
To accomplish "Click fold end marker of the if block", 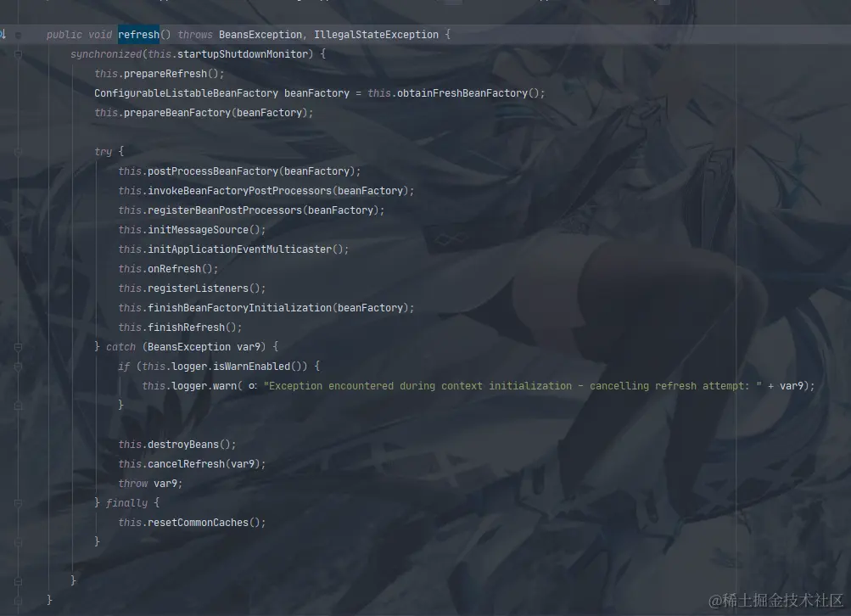I will tap(18, 406).
